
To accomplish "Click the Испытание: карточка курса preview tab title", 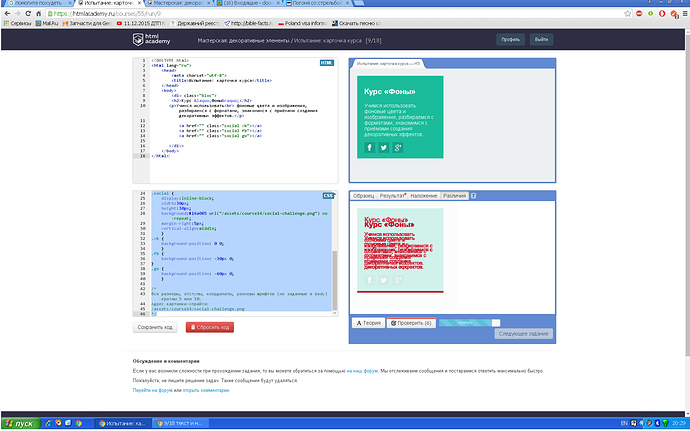I will [388, 64].
